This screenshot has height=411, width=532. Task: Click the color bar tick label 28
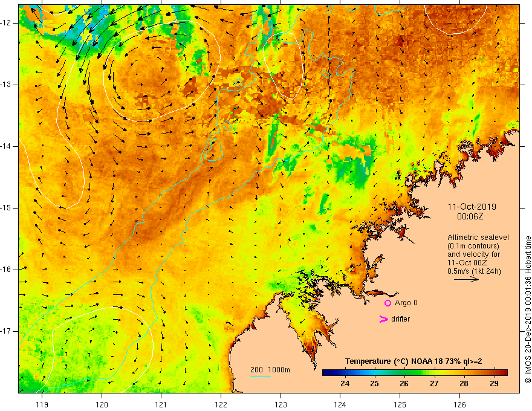tap(464, 384)
